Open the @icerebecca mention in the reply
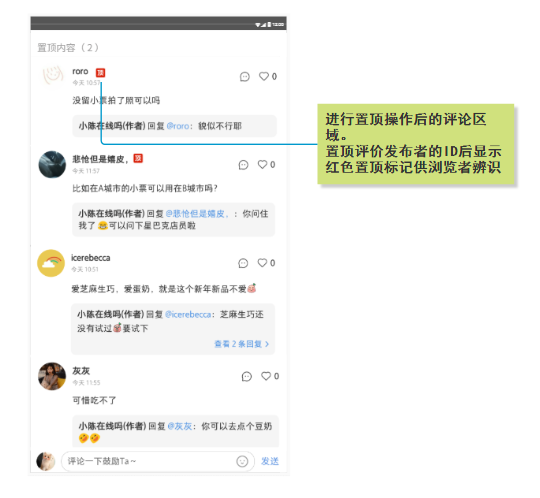Viewport: 540px width, 498px height. (188, 314)
